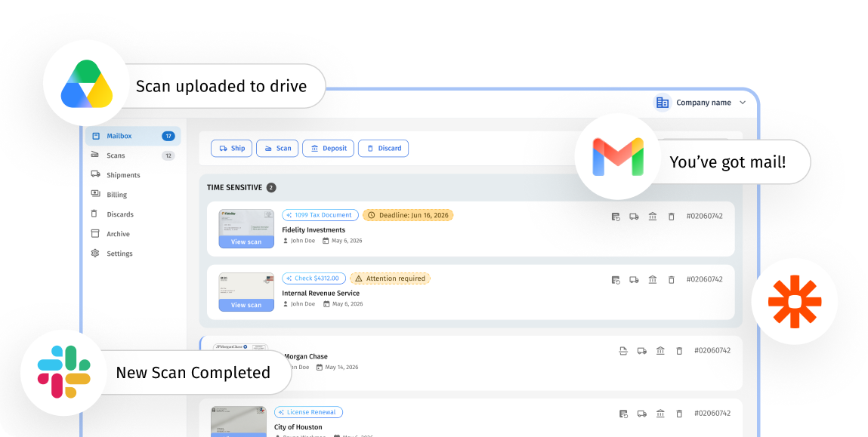The height and width of the screenshot is (437, 868).
Task: Truck icon in City of Houston row
Action: pos(641,414)
